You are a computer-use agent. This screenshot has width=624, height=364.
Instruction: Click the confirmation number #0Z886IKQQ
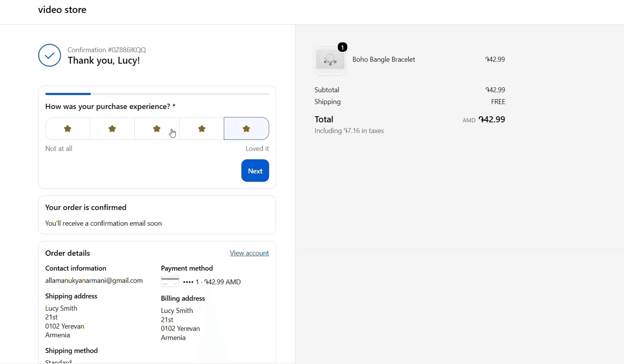(x=127, y=50)
